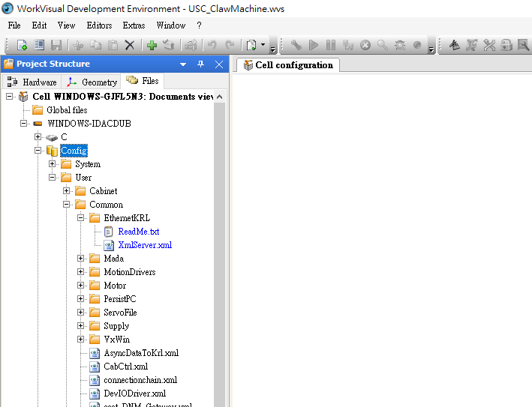Switch to the Hardware tab
Screen dimensions: 532x407
point(32,82)
